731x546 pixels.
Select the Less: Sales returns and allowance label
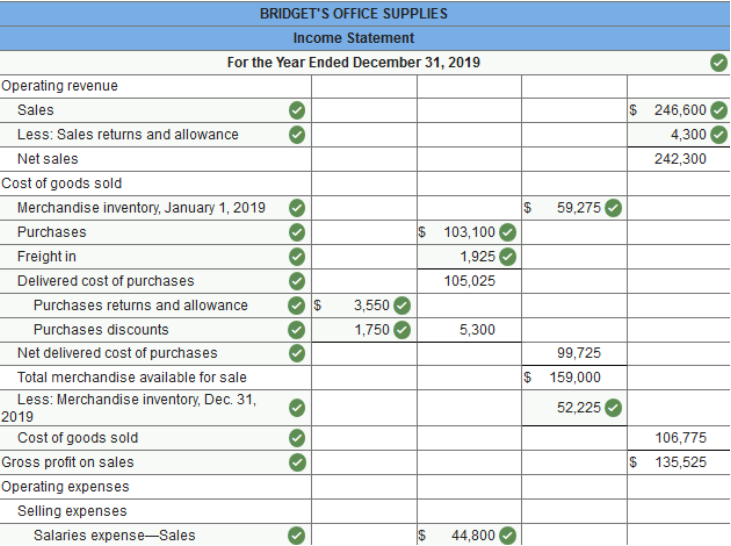pyautogui.click(x=128, y=135)
